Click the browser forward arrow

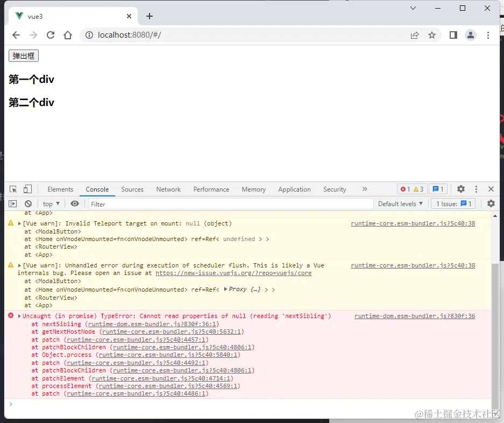click(33, 35)
